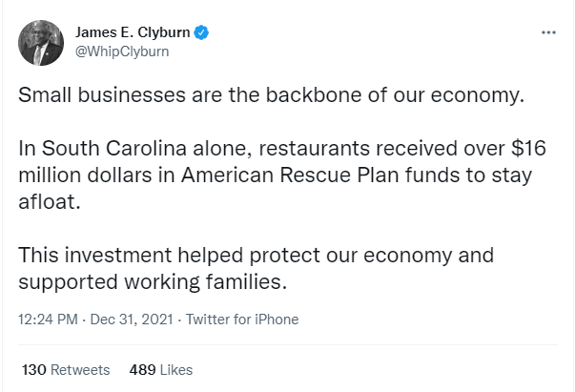Click the word "restaurants" in the tweet

click(314, 150)
